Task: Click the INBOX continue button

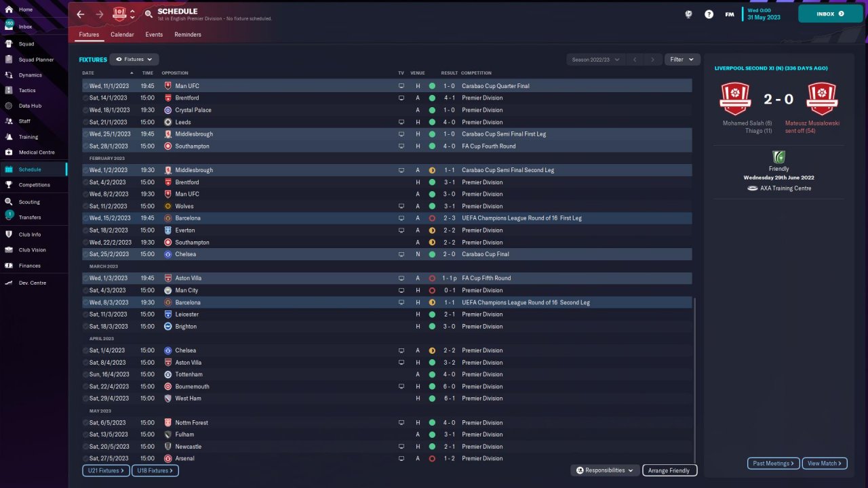Action: 830,14
